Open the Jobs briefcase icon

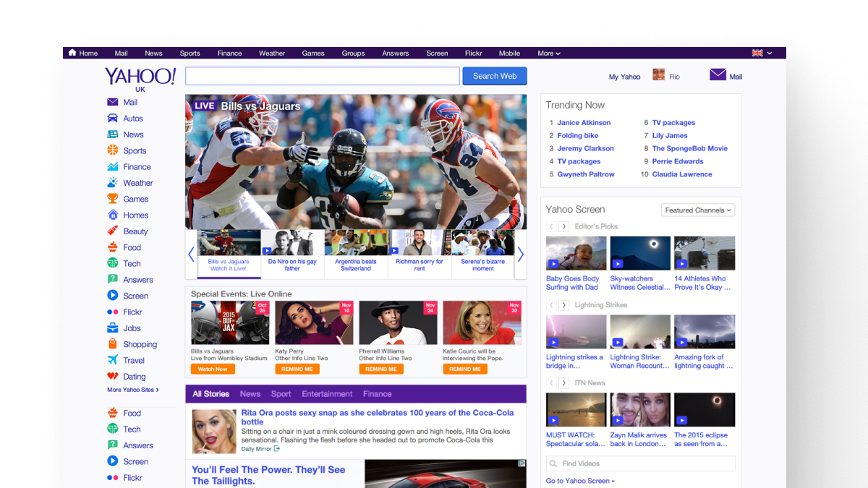[x=113, y=328]
